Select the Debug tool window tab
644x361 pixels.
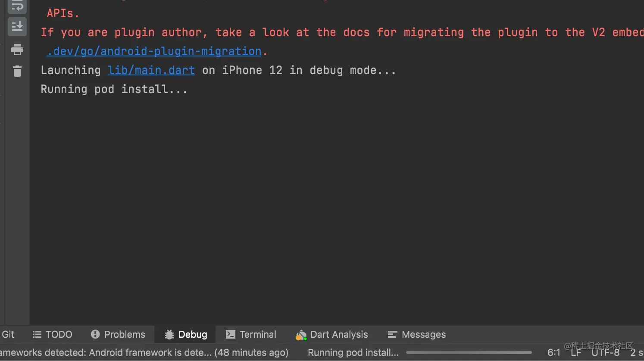coord(186,334)
